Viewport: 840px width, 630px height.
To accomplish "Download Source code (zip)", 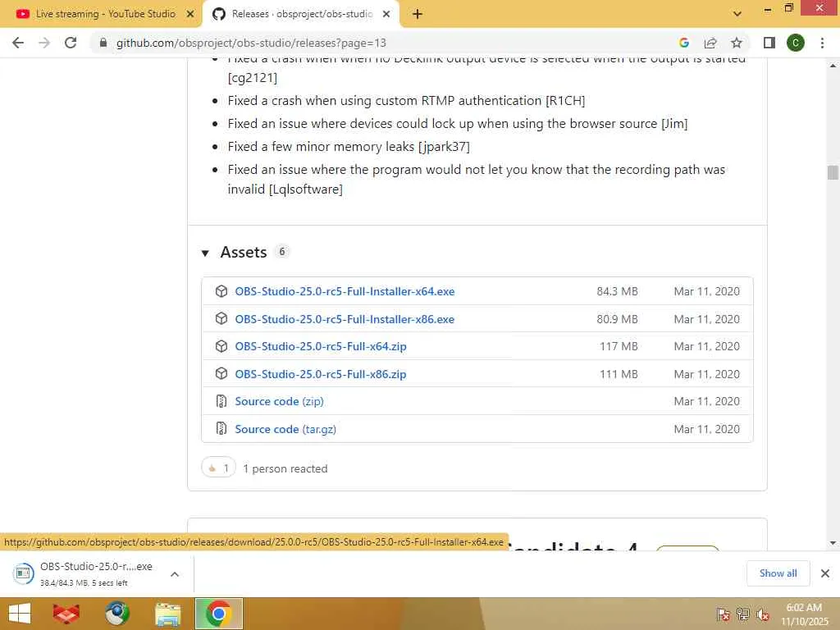I will [x=279, y=402].
